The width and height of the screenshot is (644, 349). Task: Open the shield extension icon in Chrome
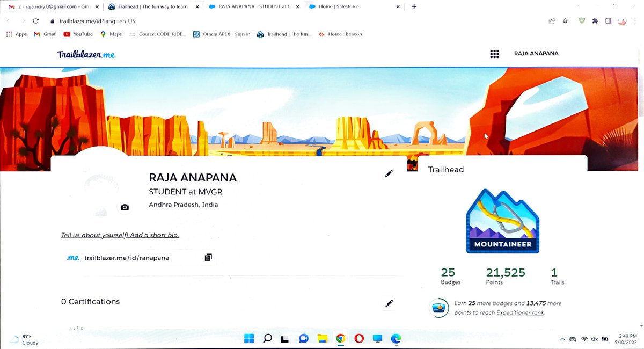click(x=582, y=21)
